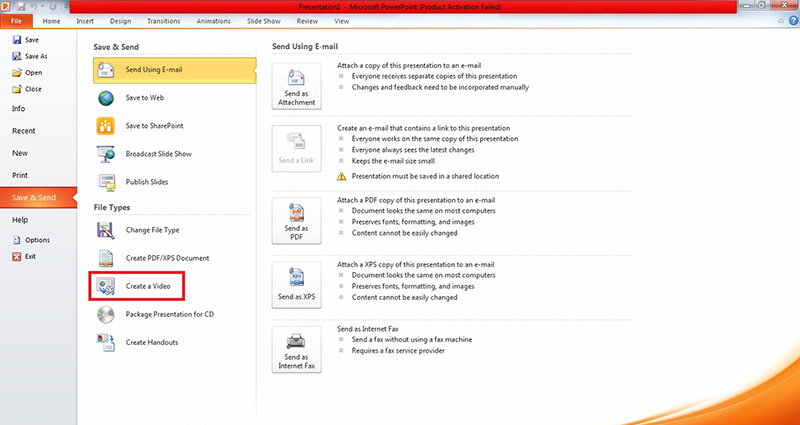
Task: Click Send a Link button
Action: [x=296, y=148]
